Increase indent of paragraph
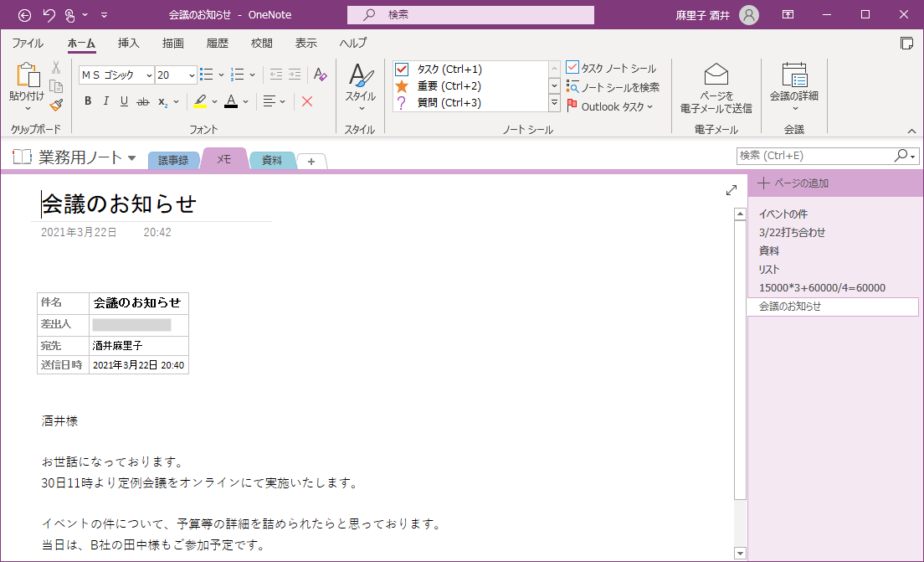924x562 pixels. pyautogui.click(x=295, y=75)
